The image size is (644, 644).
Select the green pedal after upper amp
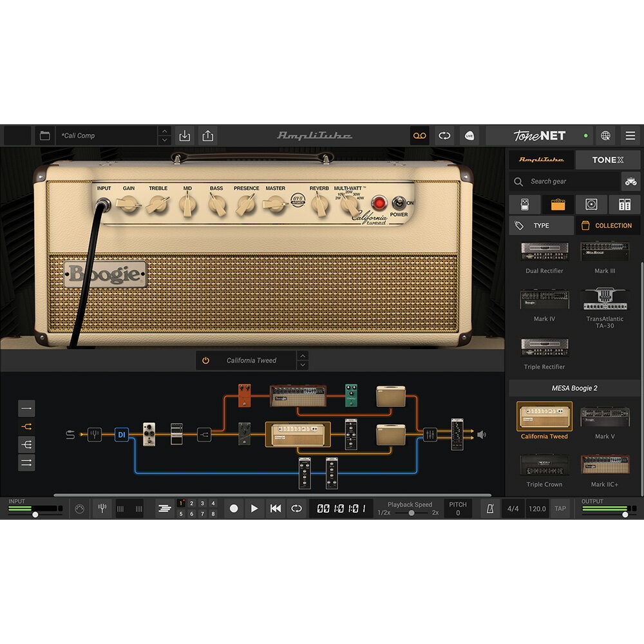(x=351, y=395)
